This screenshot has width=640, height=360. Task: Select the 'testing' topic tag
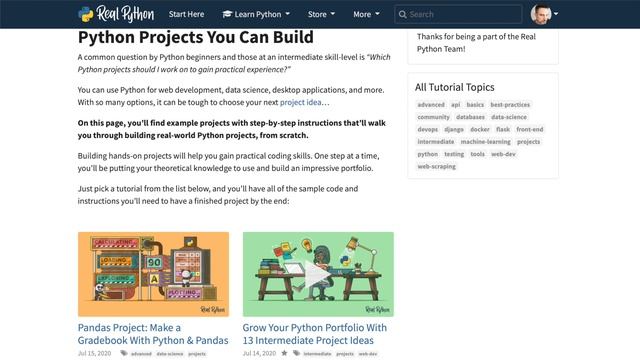click(454, 154)
